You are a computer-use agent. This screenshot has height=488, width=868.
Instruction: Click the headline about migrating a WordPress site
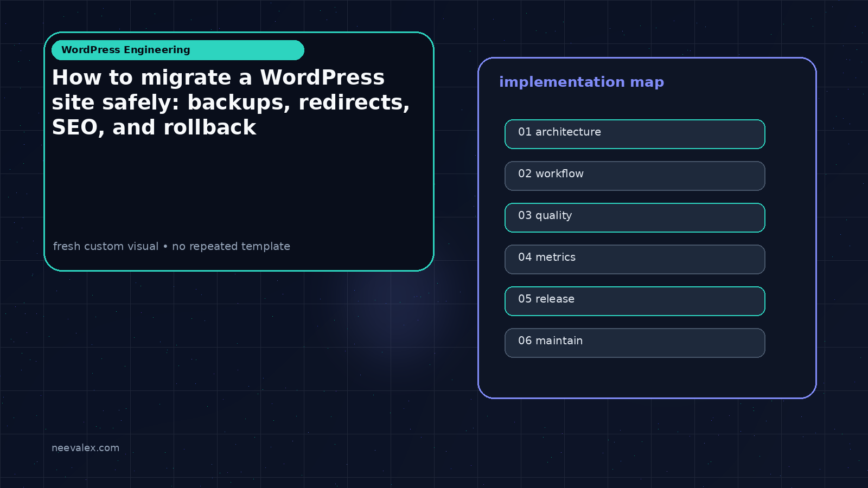[231, 102]
